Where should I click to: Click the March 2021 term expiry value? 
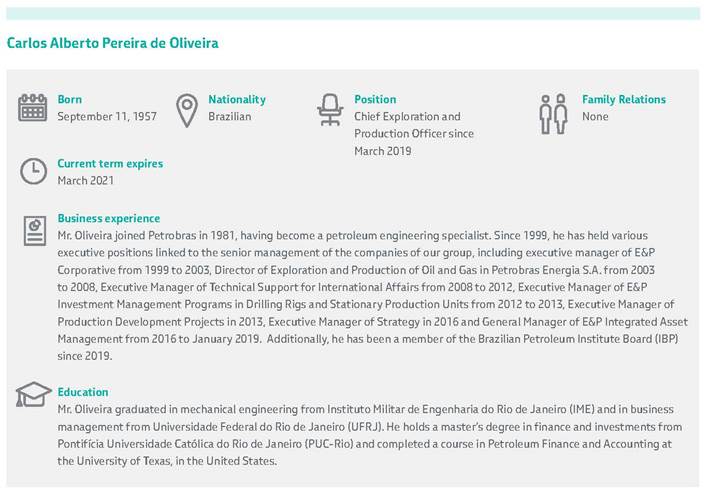coord(86,181)
